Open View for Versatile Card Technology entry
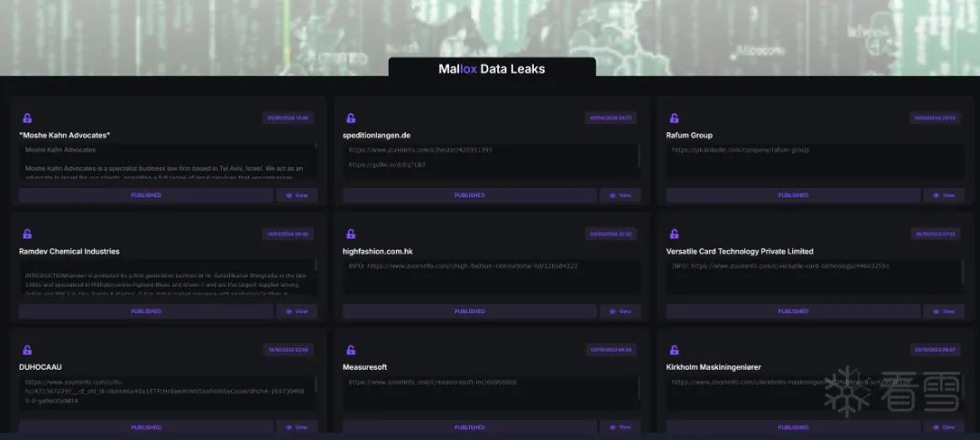 pos(944,311)
